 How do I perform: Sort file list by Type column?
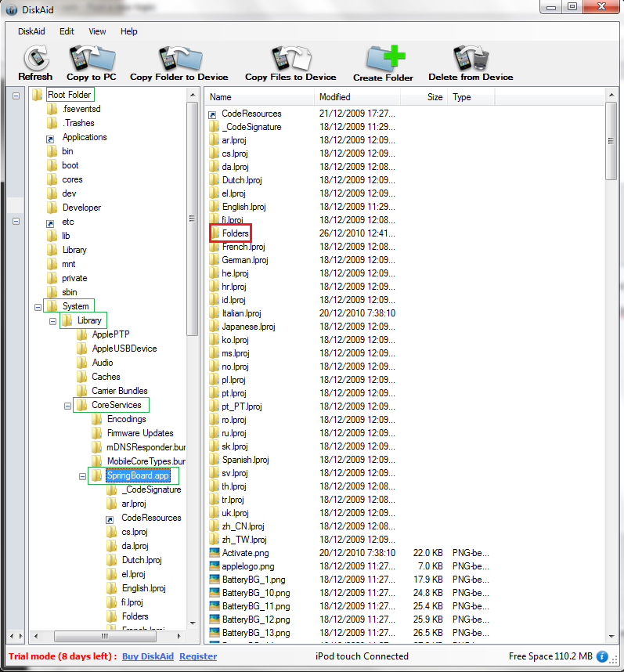471,97
